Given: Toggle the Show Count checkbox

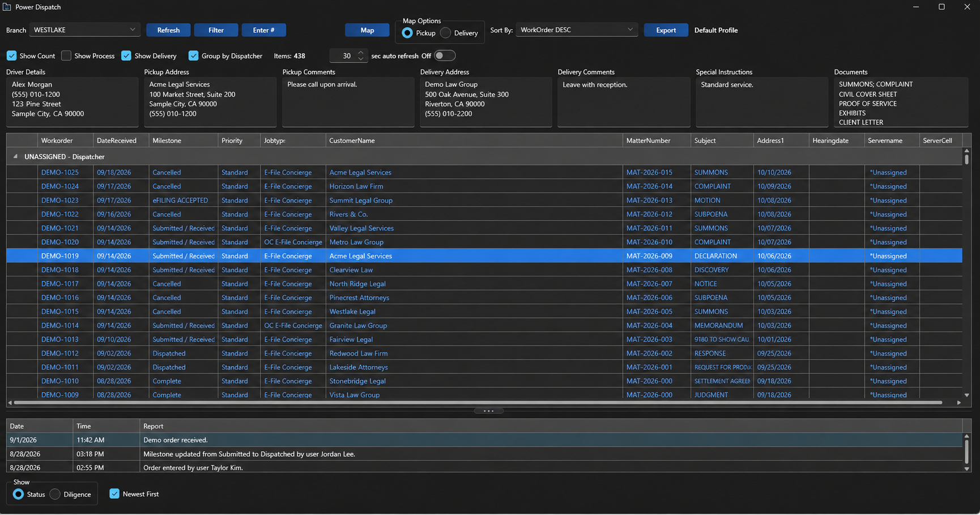Looking at the screenshot, I should tap(11, 56).
